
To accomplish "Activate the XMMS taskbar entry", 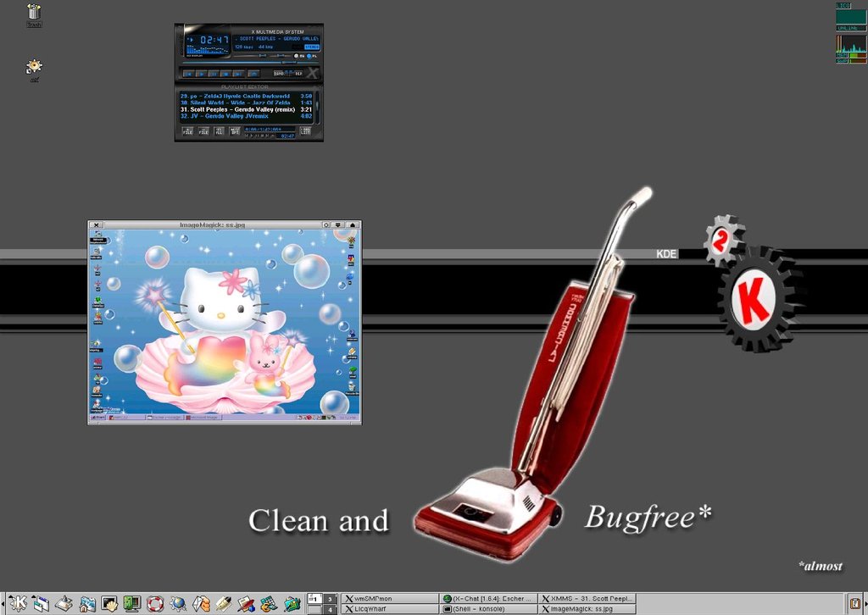I will (587, 598).
